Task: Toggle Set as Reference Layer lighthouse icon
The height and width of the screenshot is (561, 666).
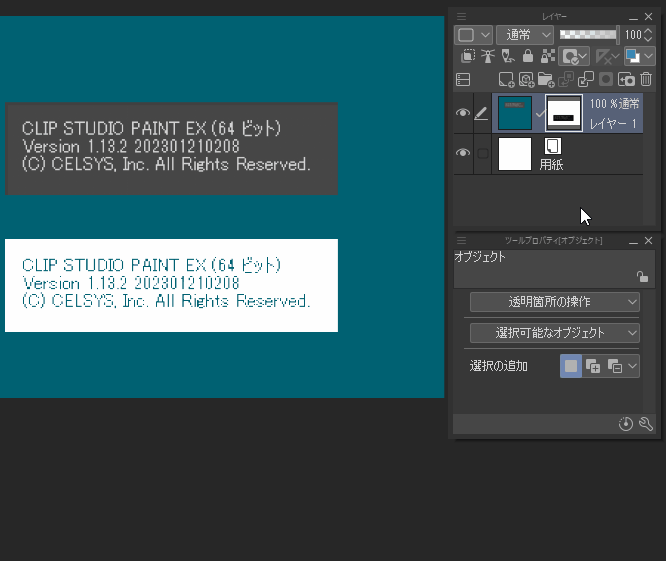Action: click(488, 56)
